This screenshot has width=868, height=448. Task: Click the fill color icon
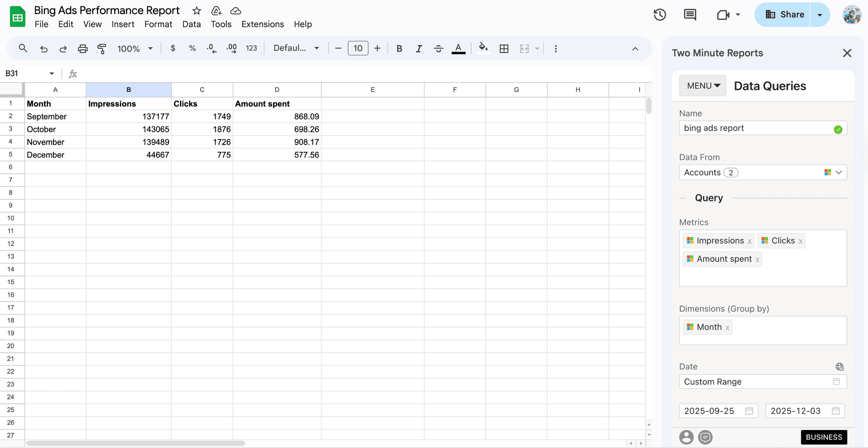pyautogui.click(x=483, y=48)
